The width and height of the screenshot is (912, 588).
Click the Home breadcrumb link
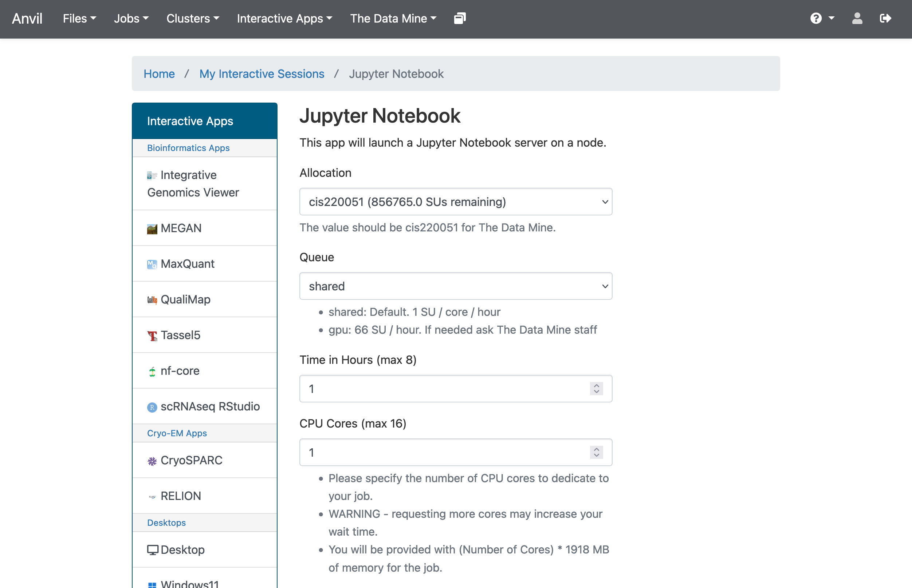(x=159, y=73)
